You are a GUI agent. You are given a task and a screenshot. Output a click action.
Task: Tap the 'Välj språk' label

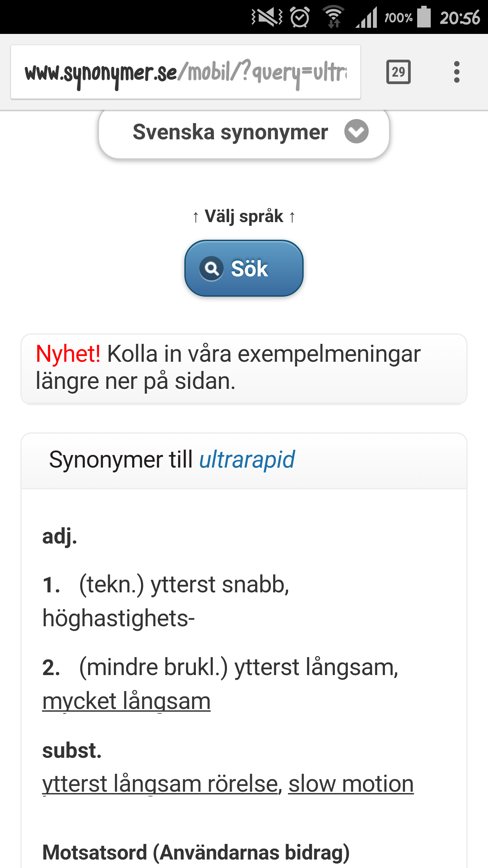(244, 216)
